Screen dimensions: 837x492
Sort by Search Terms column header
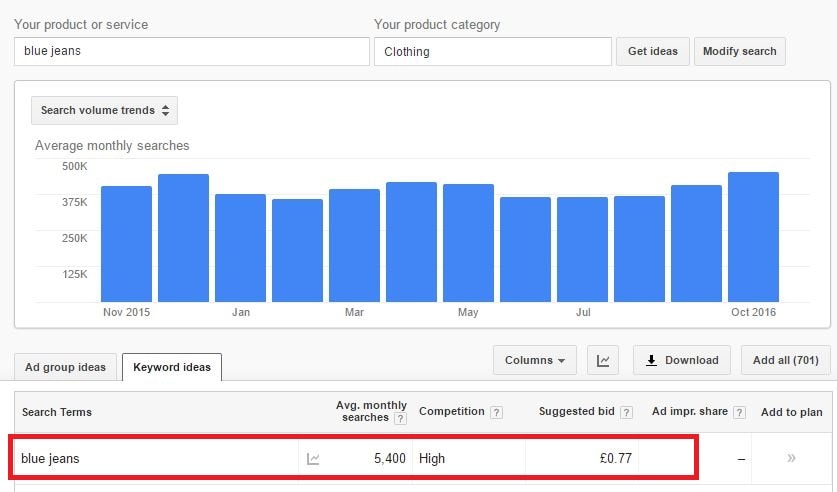click(x=57, y=412)
